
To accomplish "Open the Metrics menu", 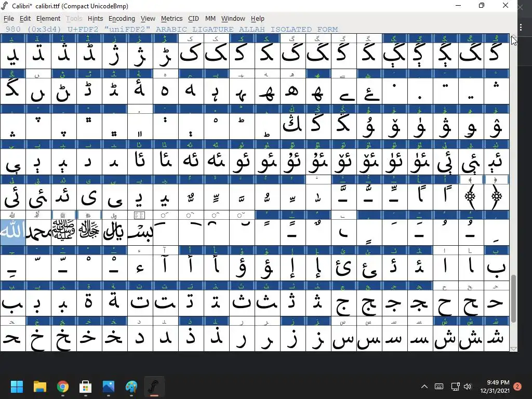I will click(x=171, y=19).
